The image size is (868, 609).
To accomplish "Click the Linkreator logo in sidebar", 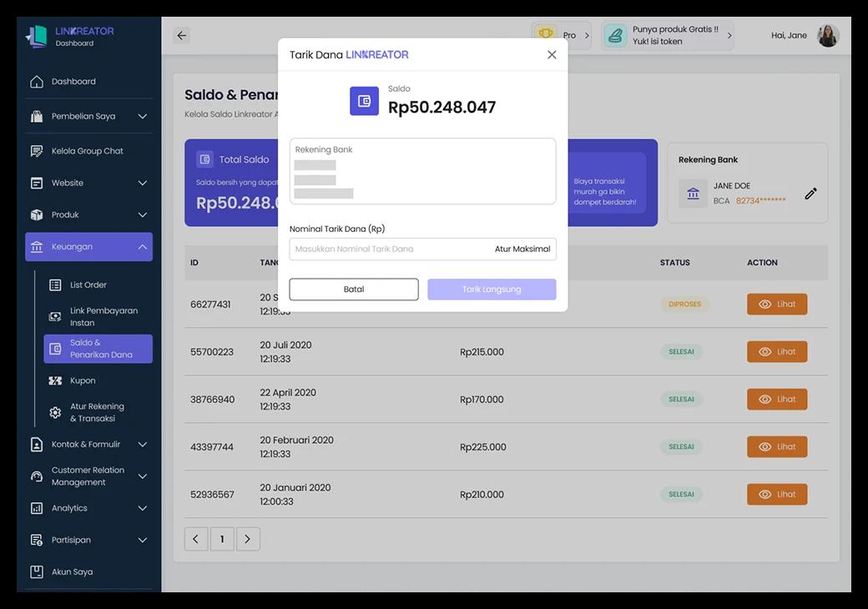I will click(38, 36).
